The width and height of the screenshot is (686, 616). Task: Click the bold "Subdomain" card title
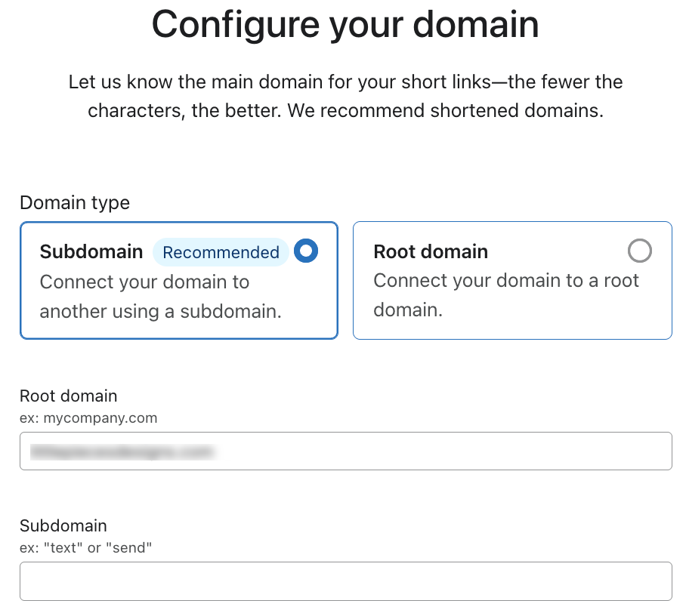[91, 251]
